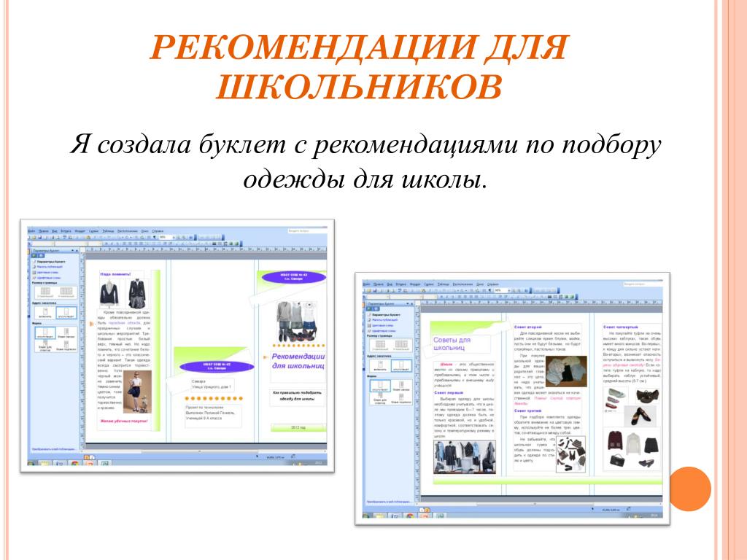Select address 'включить' option in left screenshot
747x560 pixels.
tap(45, 313)
